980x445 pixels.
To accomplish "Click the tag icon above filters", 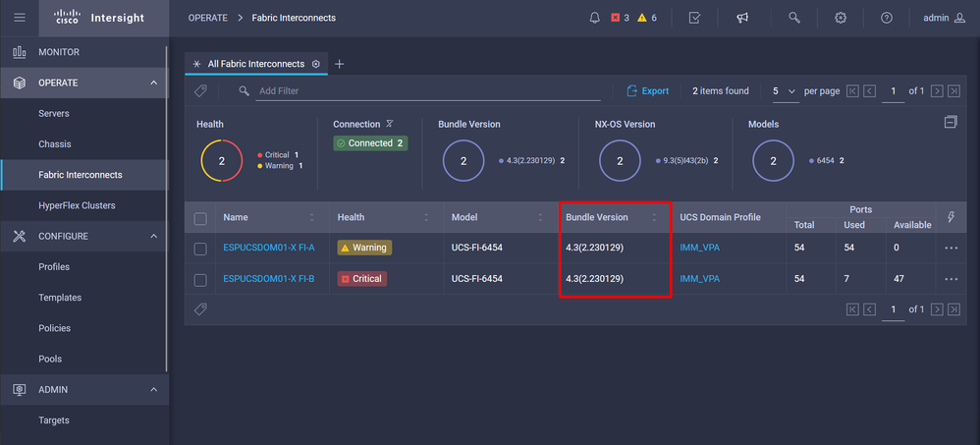I will click(200, 90).
